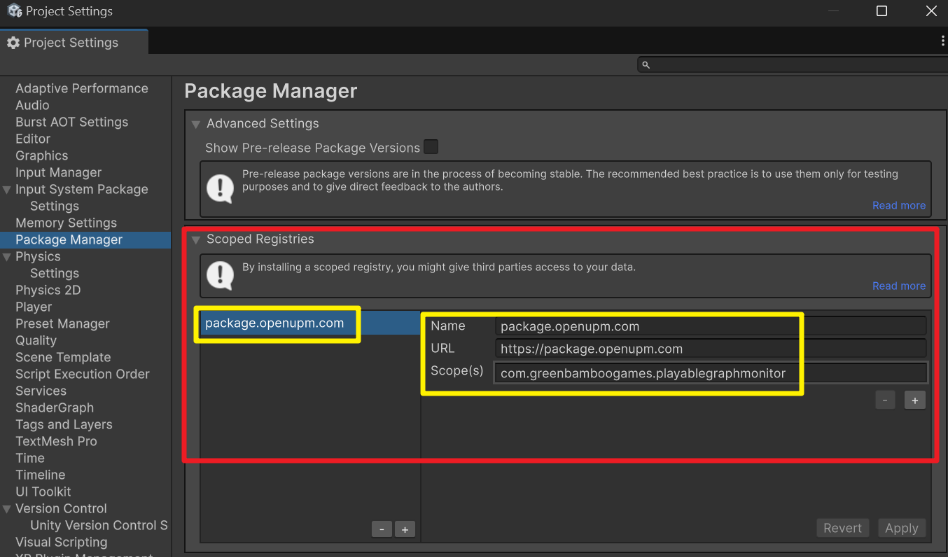The image size is (948, 557).
Task: Open Physics 2D settings
Action: (48, 290)
